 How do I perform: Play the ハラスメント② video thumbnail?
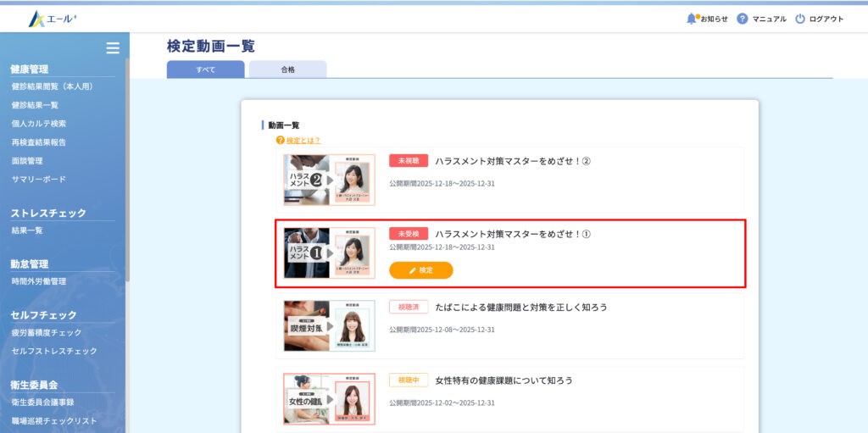(x=329, y=180)
